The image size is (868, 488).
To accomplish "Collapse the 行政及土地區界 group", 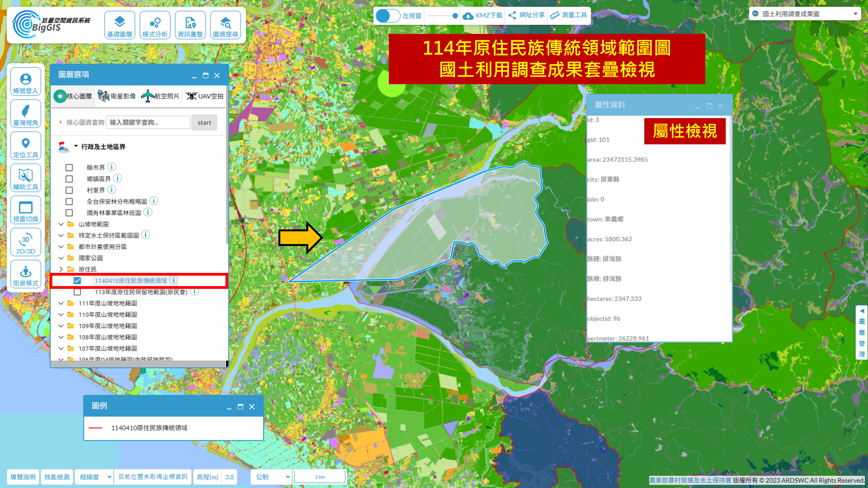I will (x=76, y=146).
